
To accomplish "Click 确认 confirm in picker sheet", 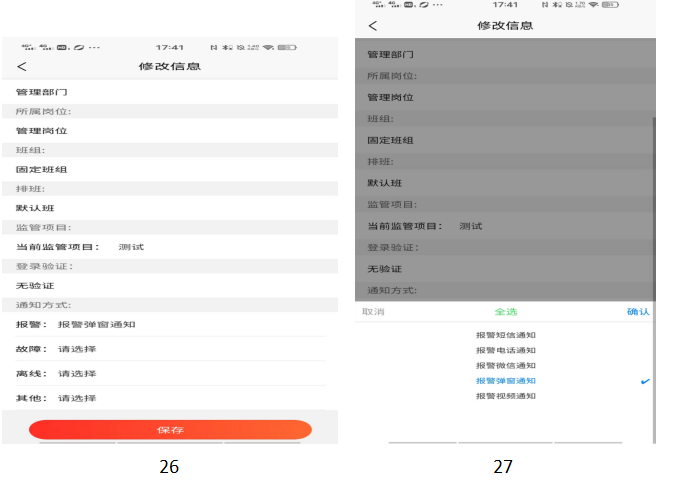I will (x=638, y=311).
